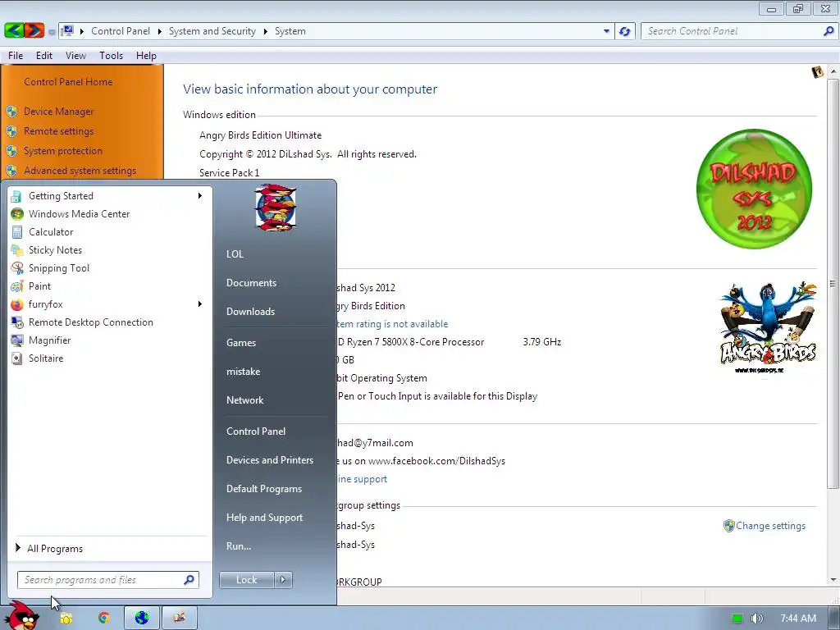Open Devices and Printers
Viewport: 840px width, 630px height.
pyautogui.click(x=270, y=460)
